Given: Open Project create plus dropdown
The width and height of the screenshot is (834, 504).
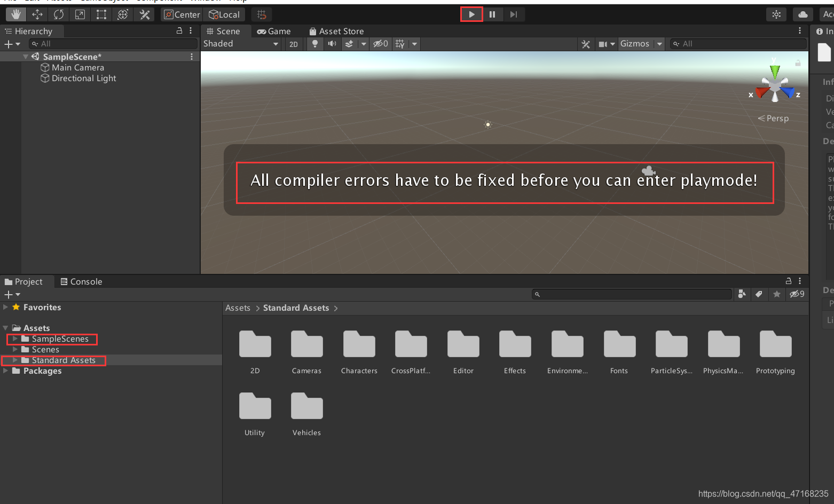Looking at the screenshot, I should pyautogui.click(x=12, y=295).
